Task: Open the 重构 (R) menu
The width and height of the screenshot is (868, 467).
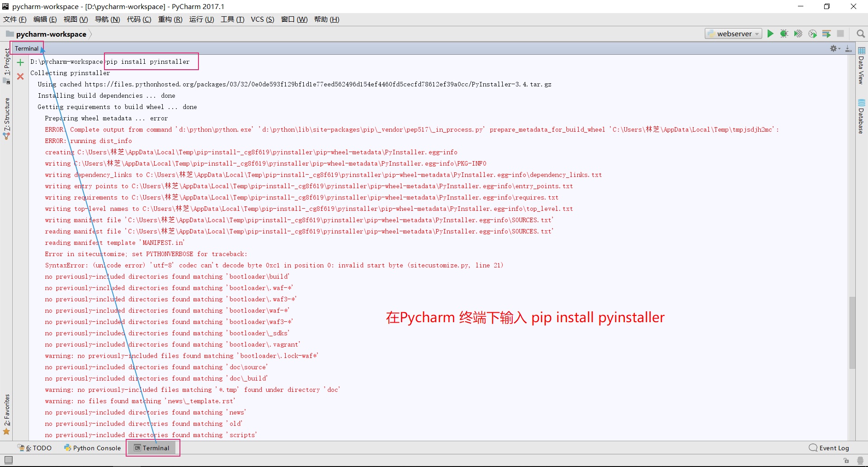Action: coord(170,19)
